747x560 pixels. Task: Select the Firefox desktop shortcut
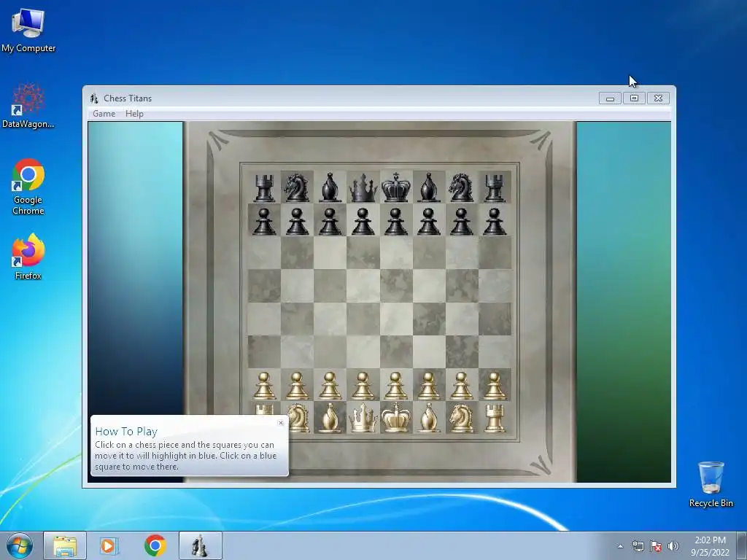pos(28,257)
